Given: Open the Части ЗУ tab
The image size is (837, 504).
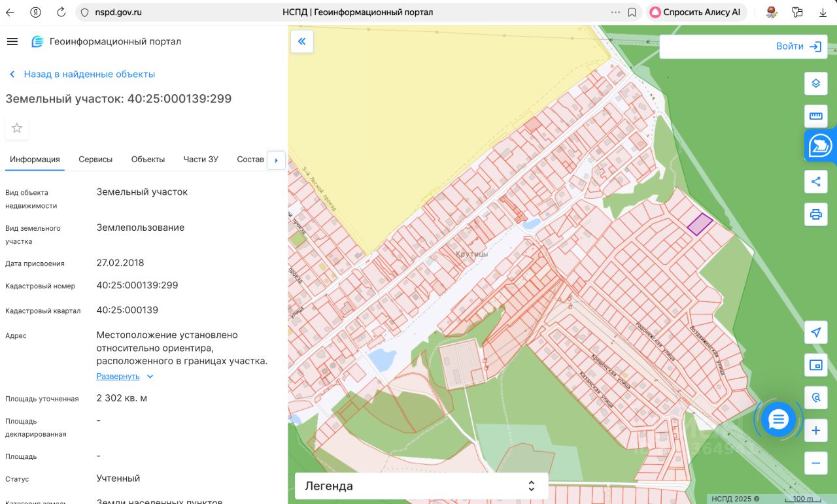Looking at the screenshot, I should point(201,160).
